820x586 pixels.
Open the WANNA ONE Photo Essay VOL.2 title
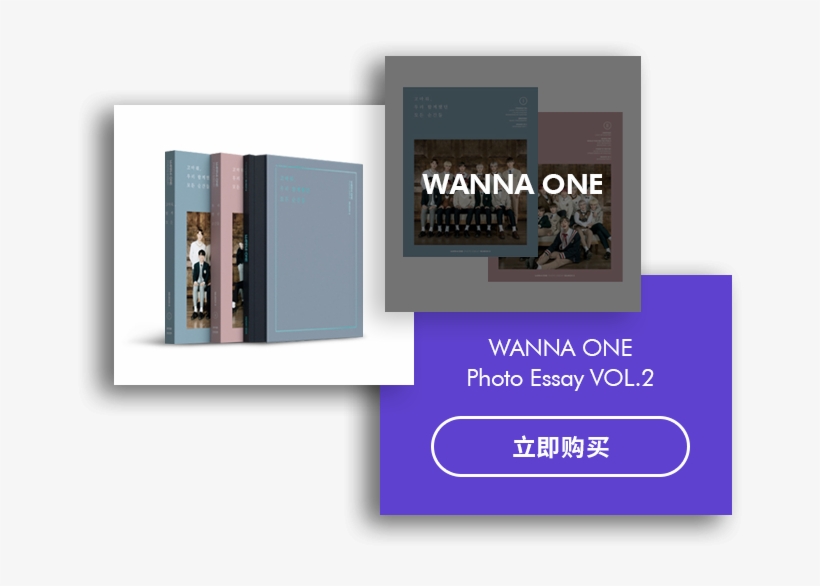[560, 363]
